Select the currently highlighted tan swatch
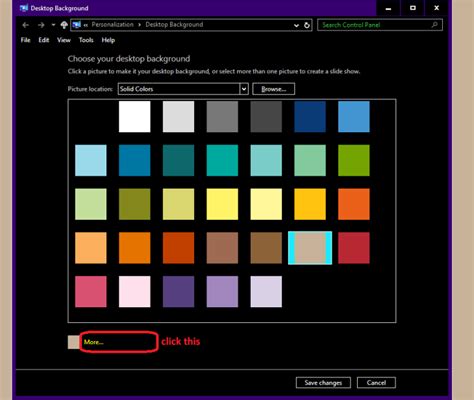The height and width of the screenshot is (400, 474). point(310,248)
